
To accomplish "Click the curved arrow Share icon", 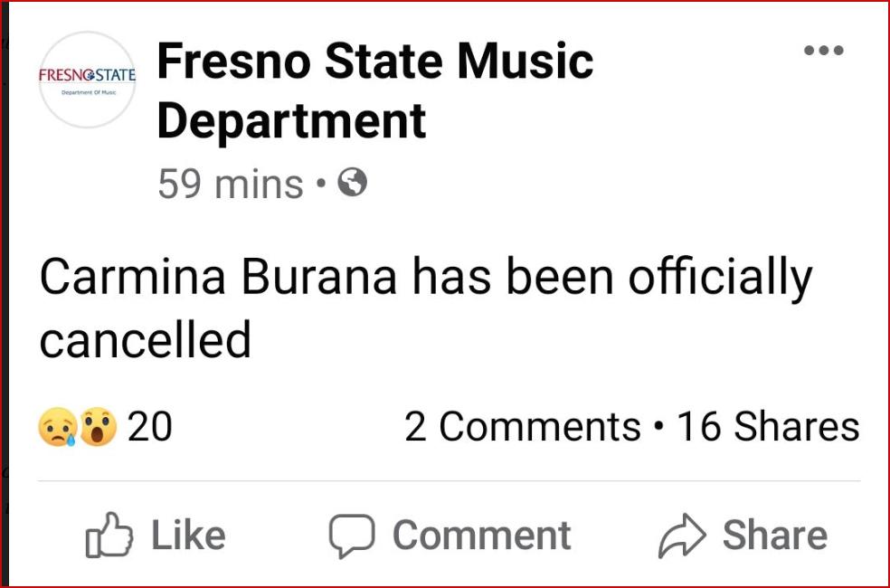I will tap(680, 536).
